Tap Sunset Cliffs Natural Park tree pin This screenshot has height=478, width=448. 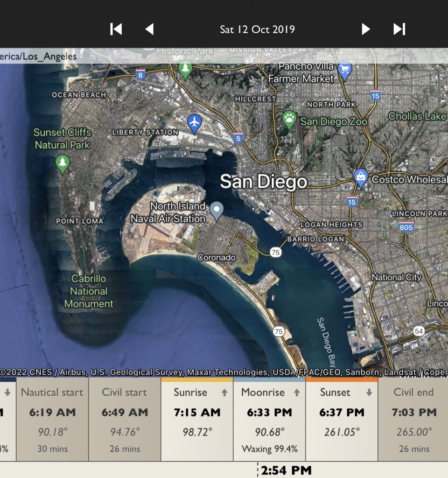point(63,164)
